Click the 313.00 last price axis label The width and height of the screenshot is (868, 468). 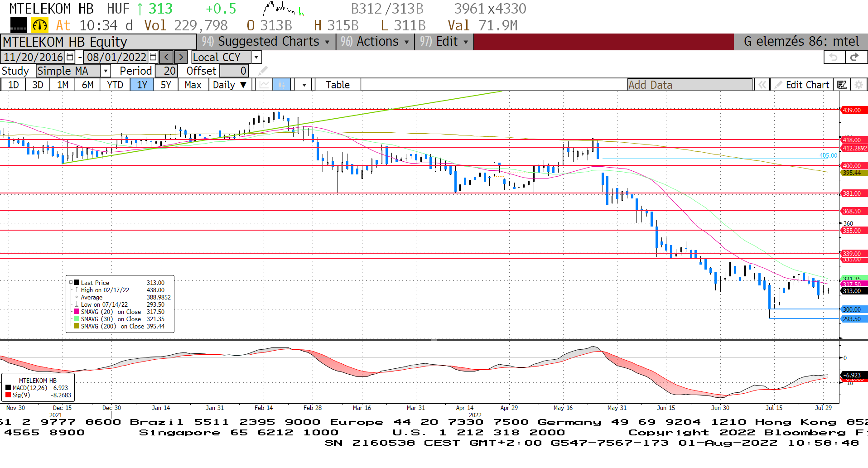(854, 291)
